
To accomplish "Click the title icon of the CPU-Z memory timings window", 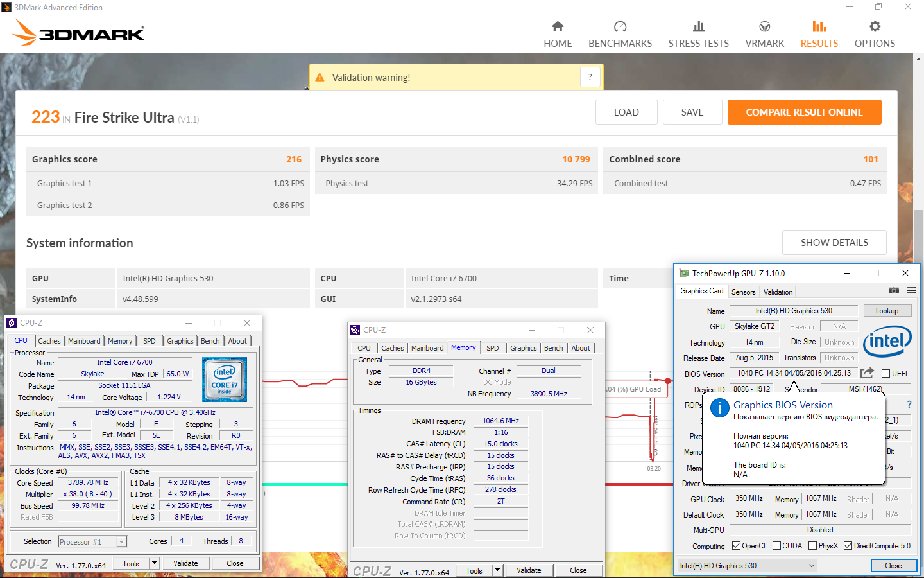I will click(355, 330).
